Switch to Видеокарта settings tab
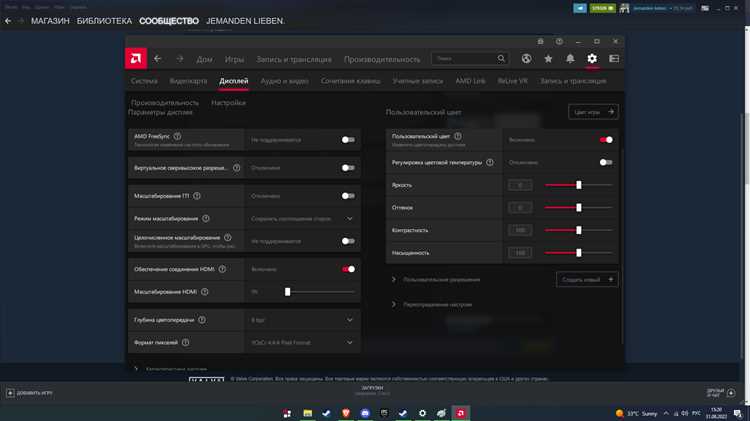The height and width of the screenshot is (421, 750). coord(188,81)
